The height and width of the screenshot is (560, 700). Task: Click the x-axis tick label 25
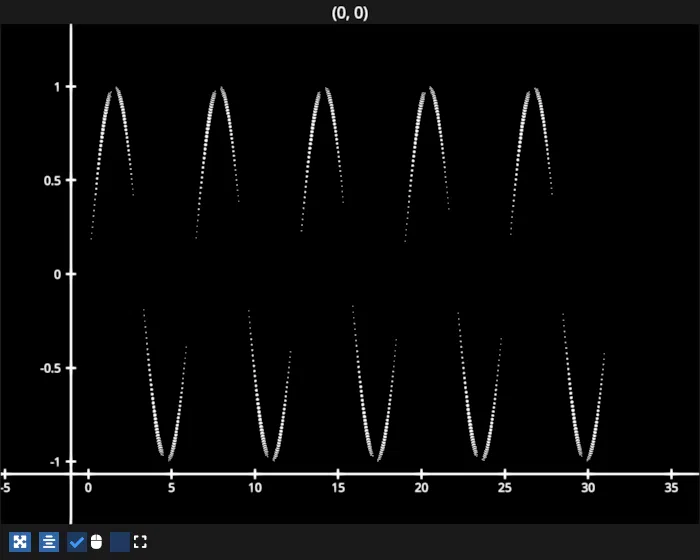coord(504,488)
